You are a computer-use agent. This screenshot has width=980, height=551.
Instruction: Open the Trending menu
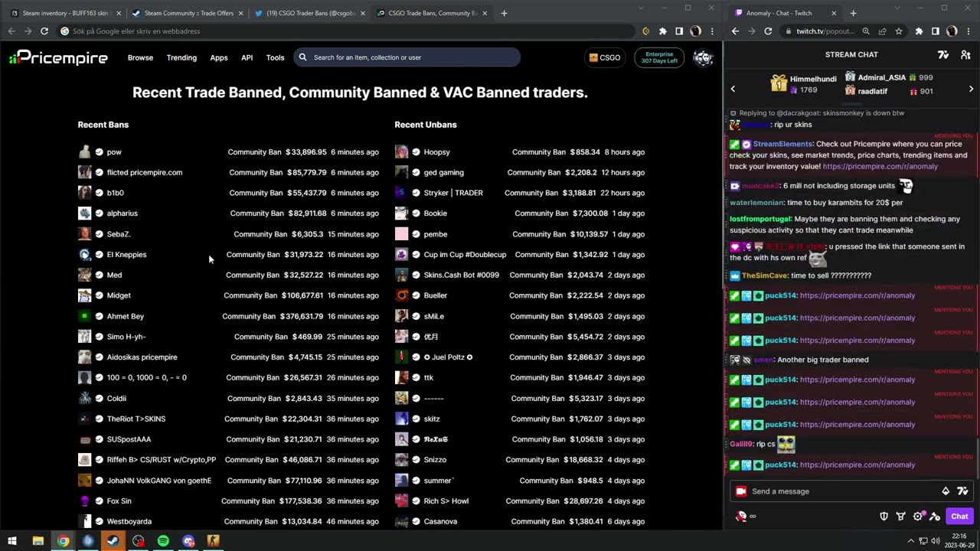click(181, 57)
